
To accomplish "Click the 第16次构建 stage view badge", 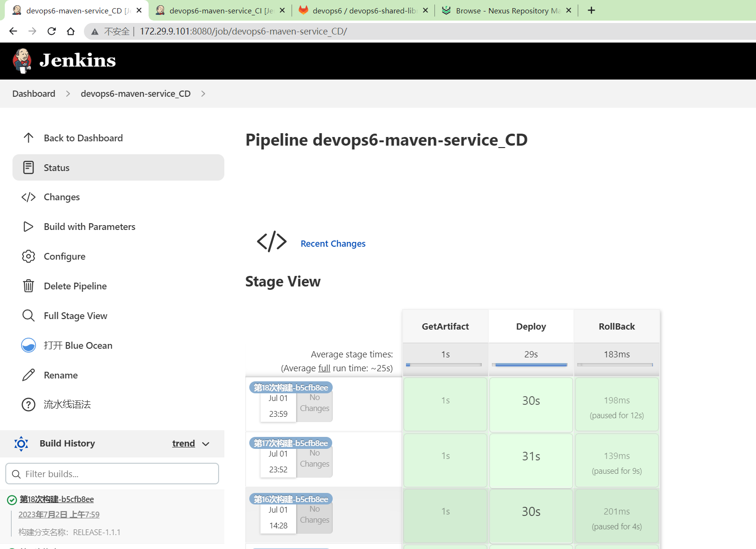I will click(x=291, y=499).
